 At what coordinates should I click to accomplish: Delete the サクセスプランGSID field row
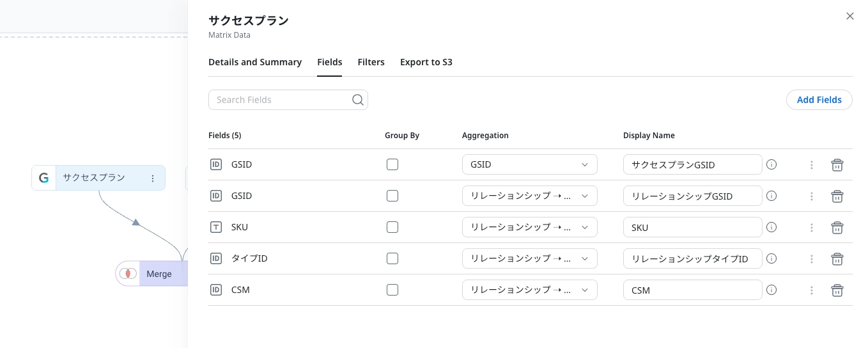pos(837,165)
